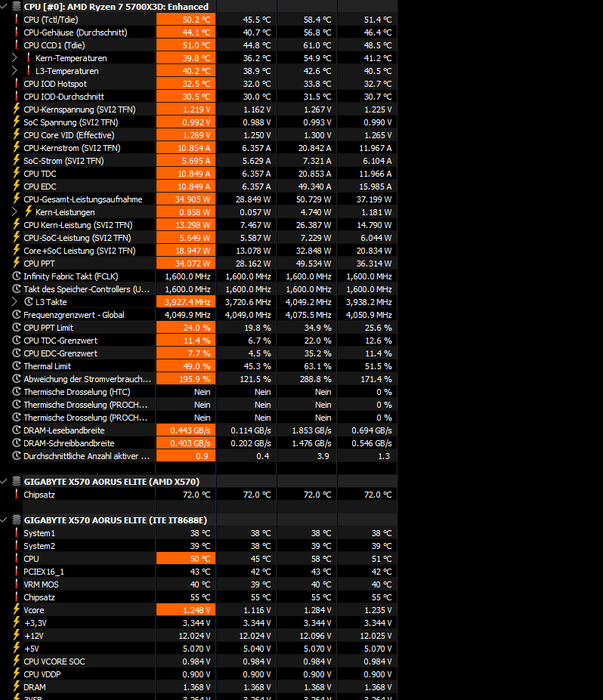Click the clock icon beside CPU PPT Limit
Screen dimensions: 603x700
[x=17, y=327]
